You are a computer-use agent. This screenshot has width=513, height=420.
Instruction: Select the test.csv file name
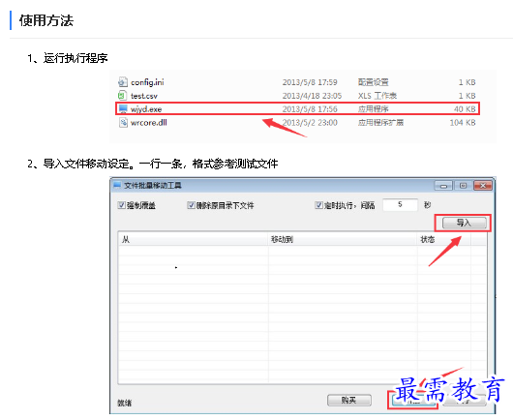click(x=144, y=96)
